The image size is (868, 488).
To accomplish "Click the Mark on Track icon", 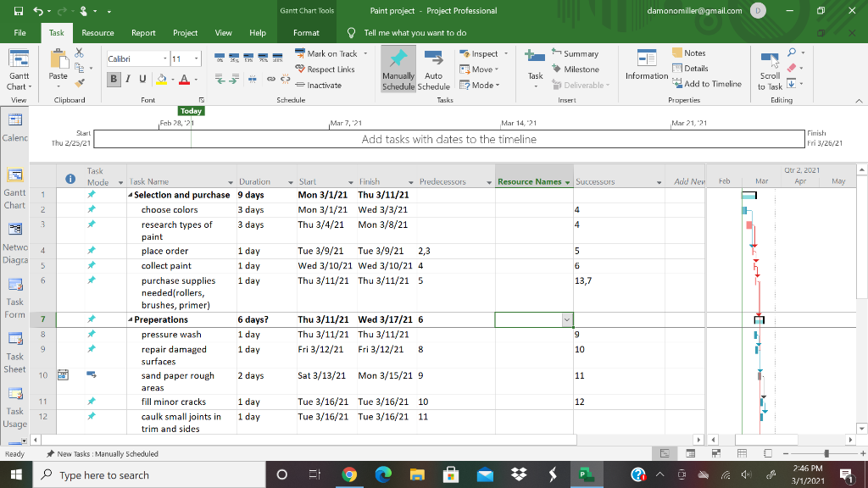I will (x=303, y=53).
